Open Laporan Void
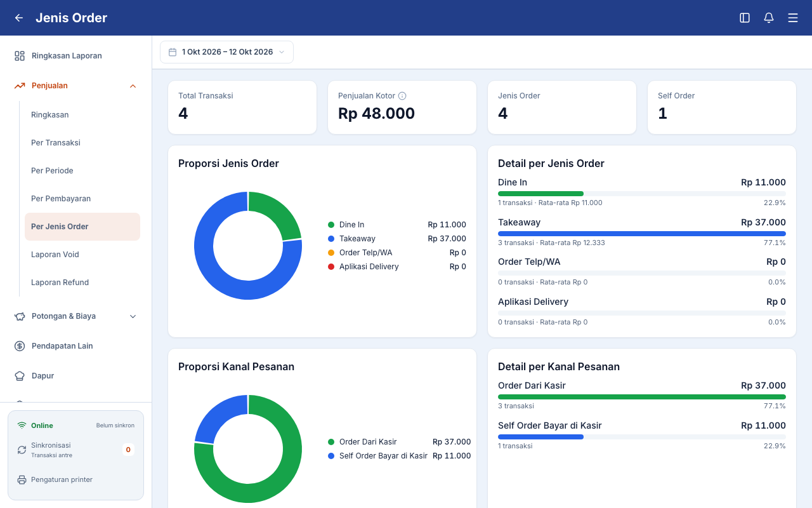 coord(82,255)
